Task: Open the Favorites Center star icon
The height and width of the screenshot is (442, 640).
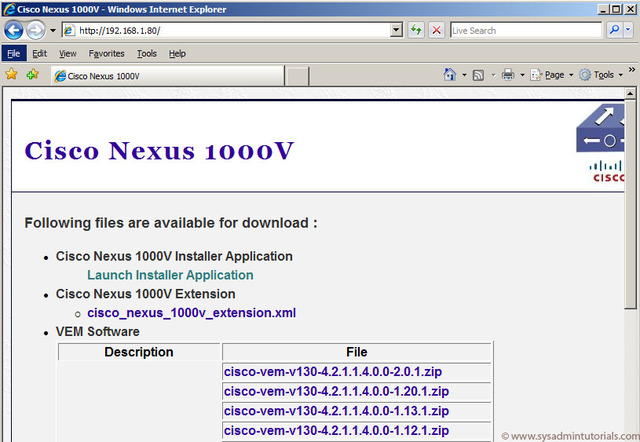Action: [11, 74]
